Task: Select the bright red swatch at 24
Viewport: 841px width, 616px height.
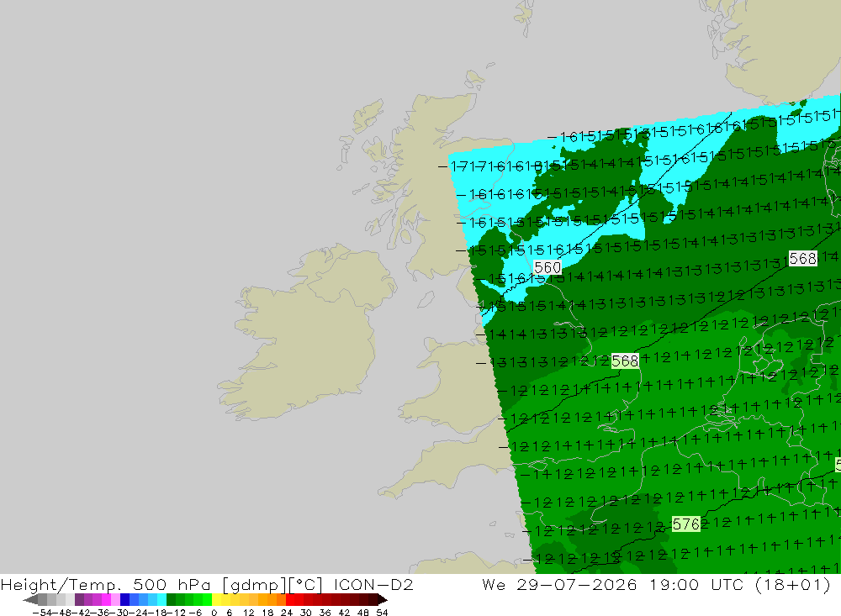Action: point(290,600)
